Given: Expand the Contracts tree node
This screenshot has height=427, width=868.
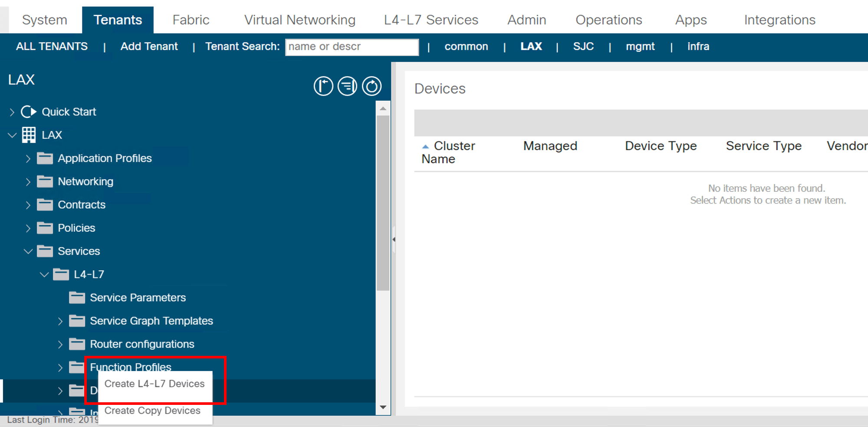Looking at the screenshot, I should (28, 205).
